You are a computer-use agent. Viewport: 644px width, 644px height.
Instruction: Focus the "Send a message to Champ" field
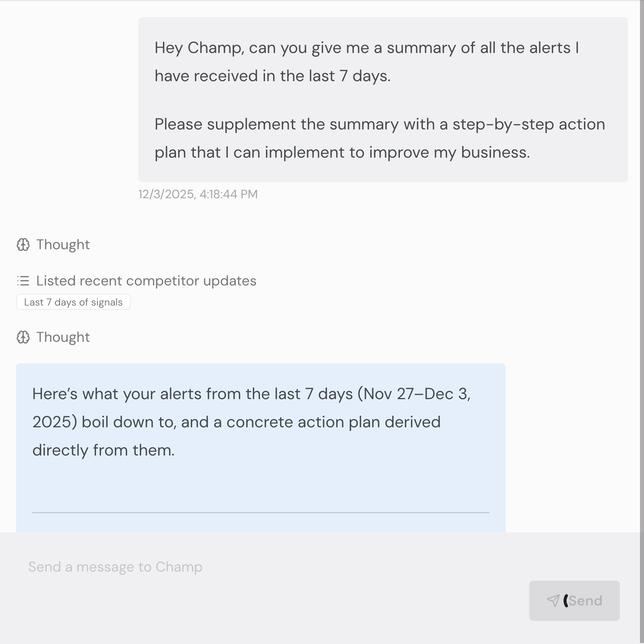tap(115, 567)
